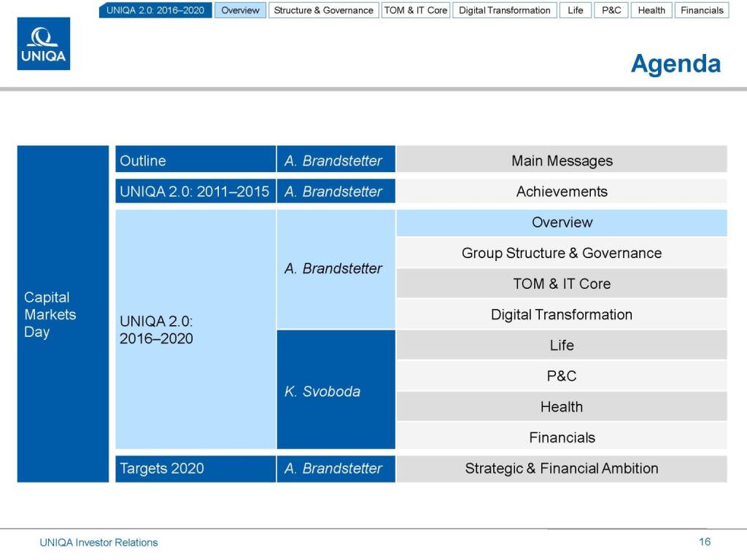Select the UNIQA 2.0: 2011–2015 section cell
This screenshot has height=560, width=747.
click(195, 192)
